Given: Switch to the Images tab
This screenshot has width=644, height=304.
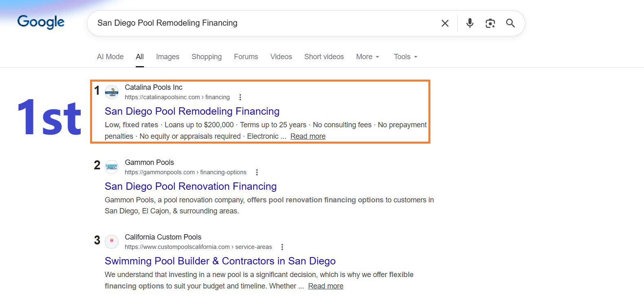Looking at the screenshot, I should pos(168,57).
